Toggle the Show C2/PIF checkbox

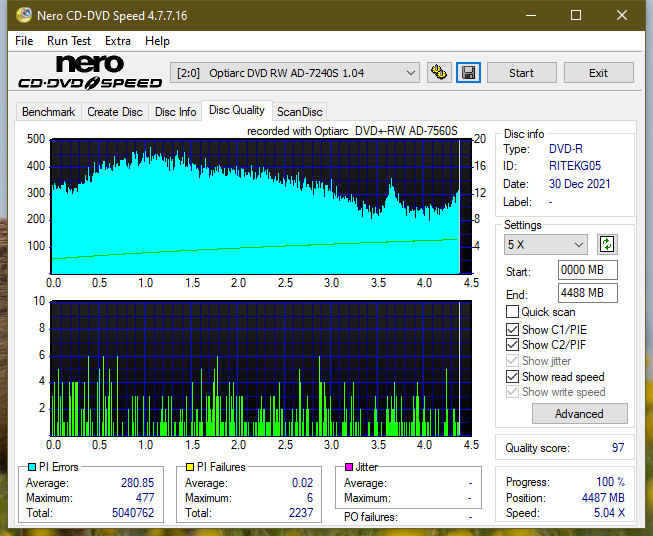pos(512,345)
